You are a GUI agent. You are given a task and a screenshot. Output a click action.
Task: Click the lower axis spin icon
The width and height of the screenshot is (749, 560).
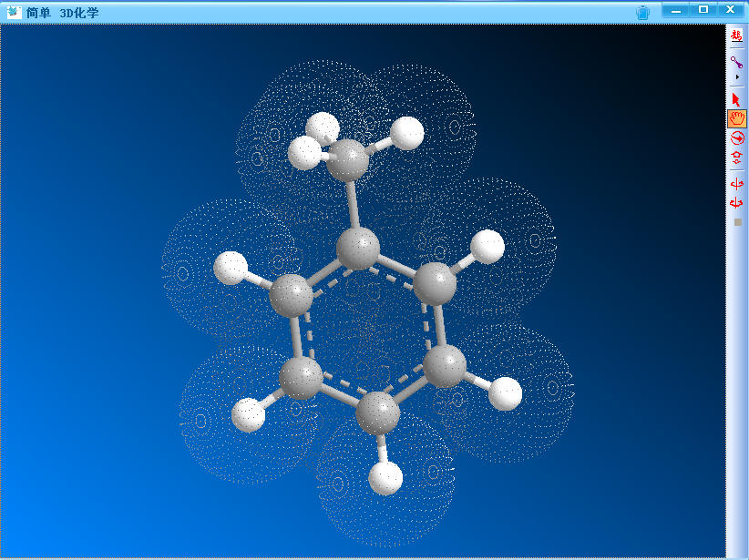point(736,202)
